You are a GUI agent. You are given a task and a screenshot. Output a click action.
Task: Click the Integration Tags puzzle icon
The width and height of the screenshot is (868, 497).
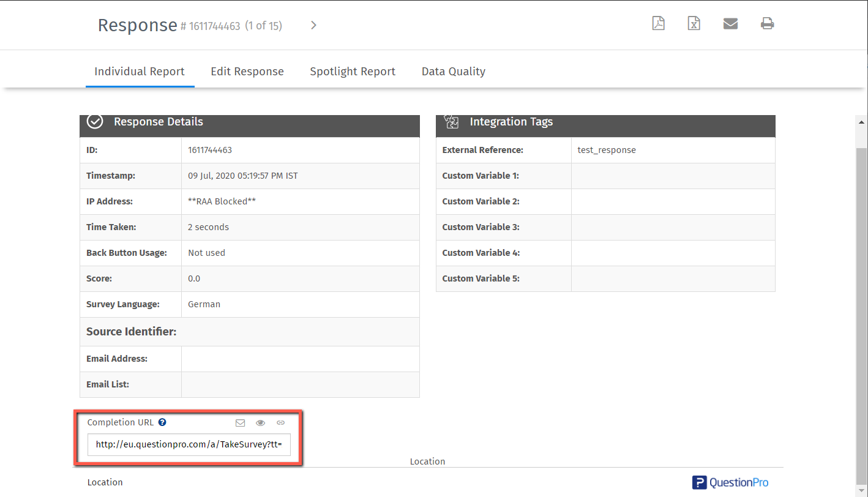click(x=451, y=122)
